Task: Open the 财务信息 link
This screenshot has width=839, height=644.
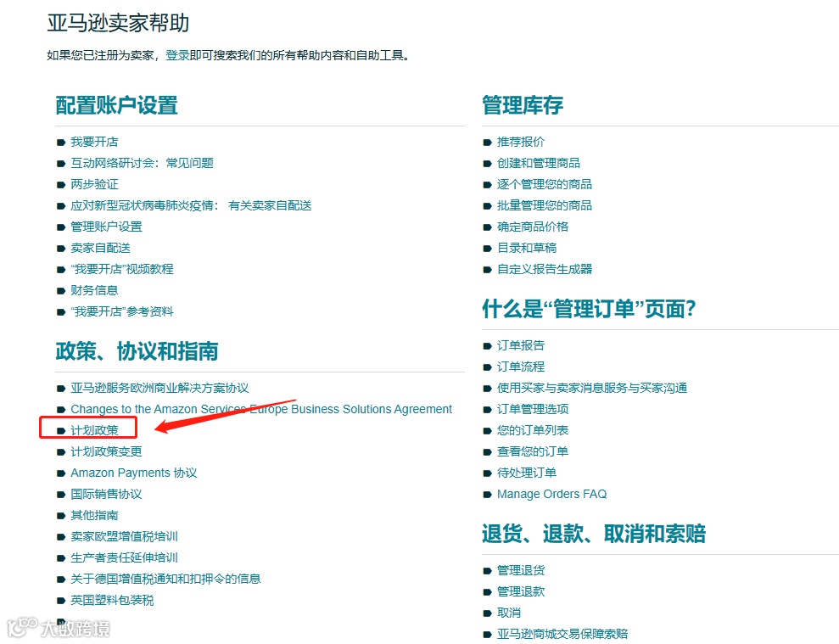Action: (x=94, y=290)
